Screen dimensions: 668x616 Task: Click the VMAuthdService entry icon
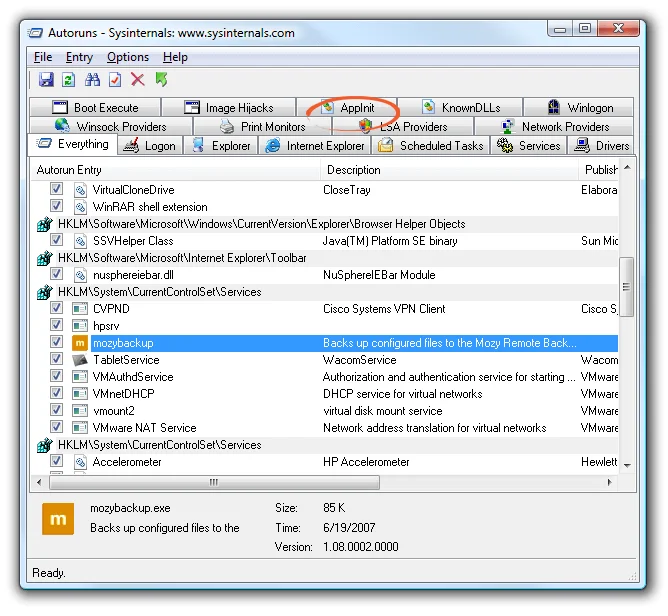coord(80,377)
